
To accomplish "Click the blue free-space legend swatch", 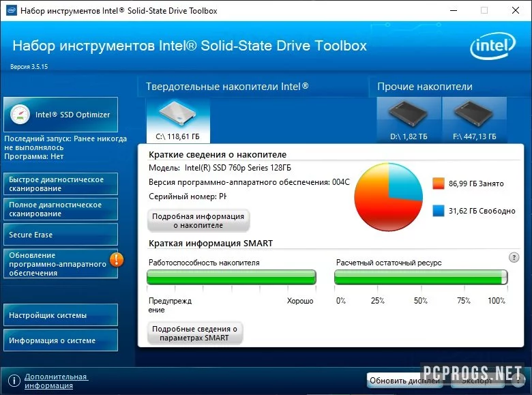I will click(x=439, y=211).
